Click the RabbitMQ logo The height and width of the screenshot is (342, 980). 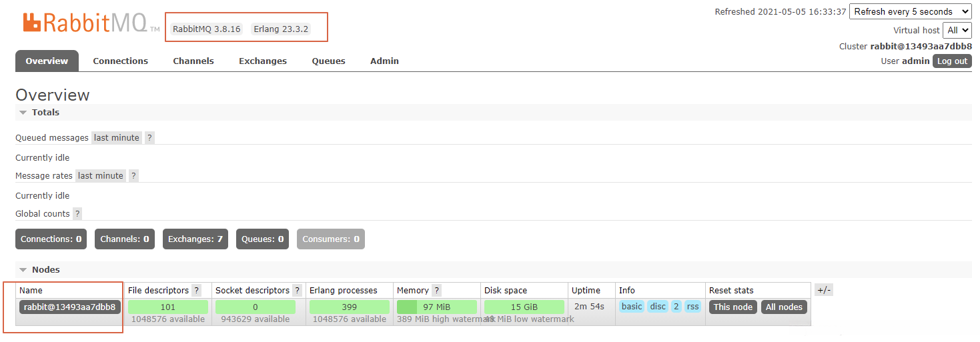(91, 23)
